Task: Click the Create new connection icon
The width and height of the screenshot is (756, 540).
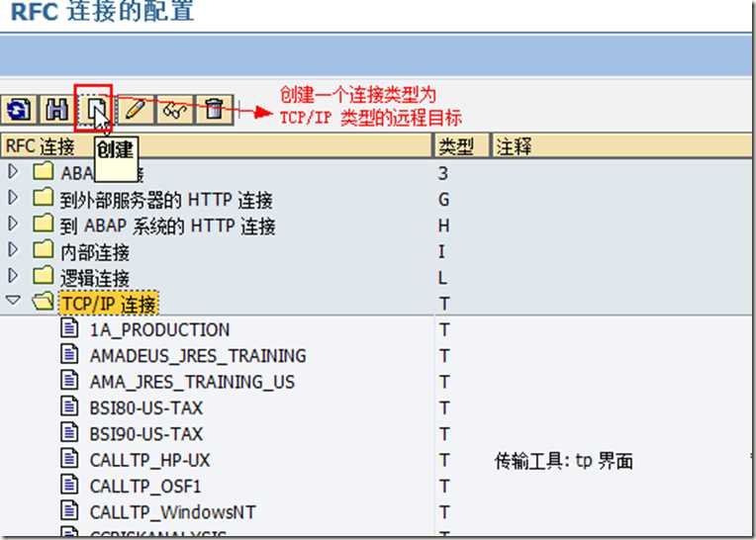Action: coord(96,110)
